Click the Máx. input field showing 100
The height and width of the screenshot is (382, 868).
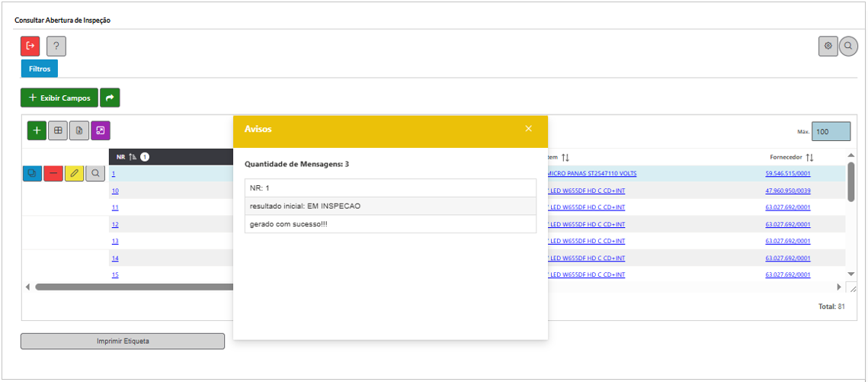[x=830, y=132]
